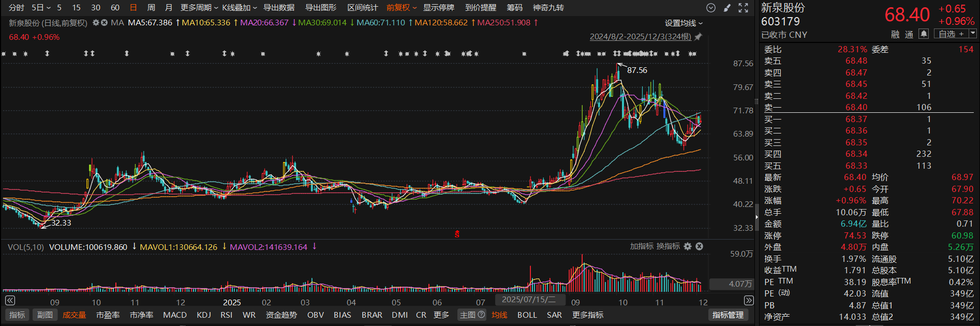Click the circled down-arrow icon in toolbar
The width and height of the screenshot is (980, 326).
pyautogui.click(x=711, y=8)
